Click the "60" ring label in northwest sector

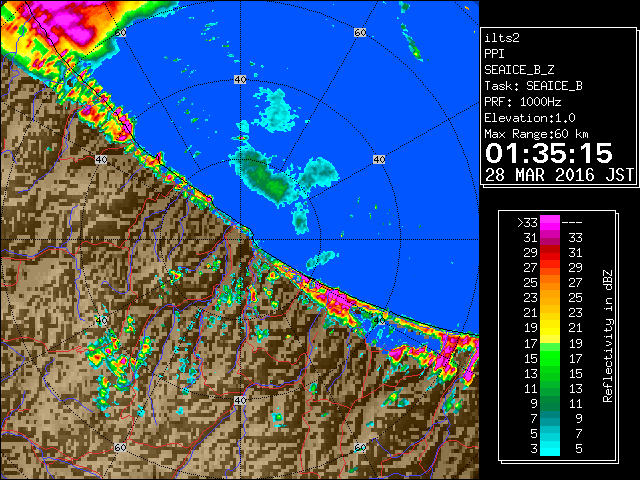tap(120, 32)
